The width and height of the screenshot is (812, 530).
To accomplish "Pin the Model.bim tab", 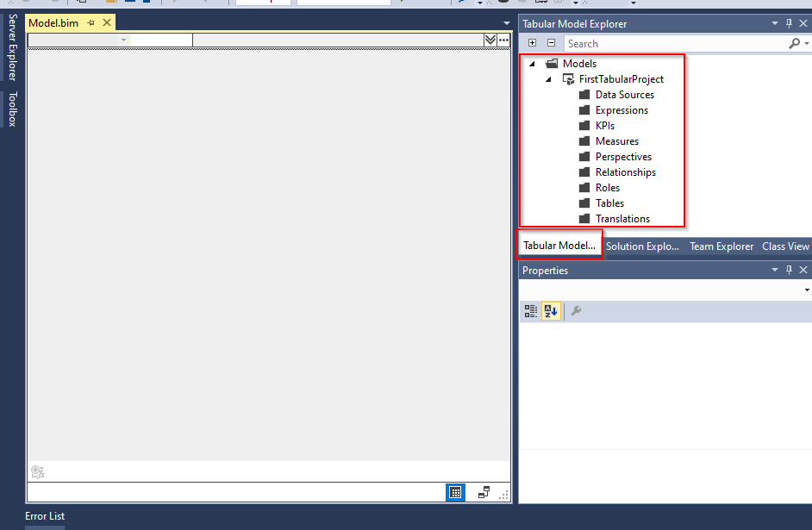I will click(x=91, y=22).
